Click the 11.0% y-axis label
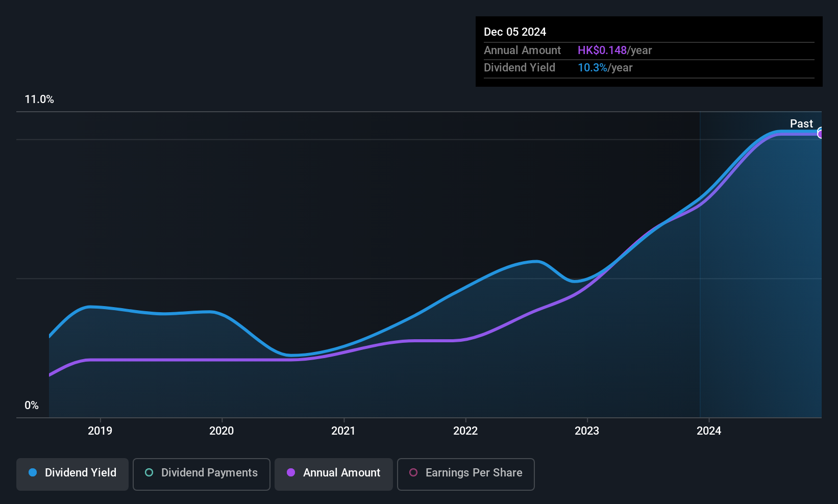The width and height of the screenshot is (838, 504). click(x=39, y=99)
